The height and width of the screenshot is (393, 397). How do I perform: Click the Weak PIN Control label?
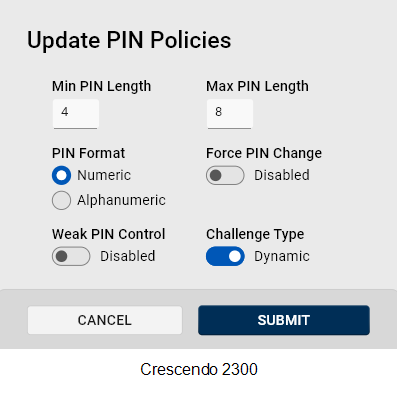click(x=109, y=234)
